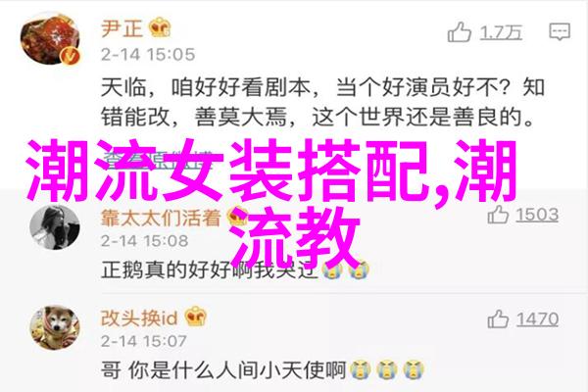Open the 尹正 username link
This screenshot has height=392, width=588.
click(x=122, y=28)
